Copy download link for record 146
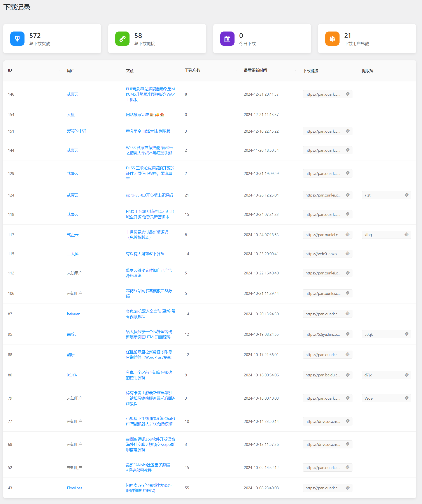 click(347, 94)
